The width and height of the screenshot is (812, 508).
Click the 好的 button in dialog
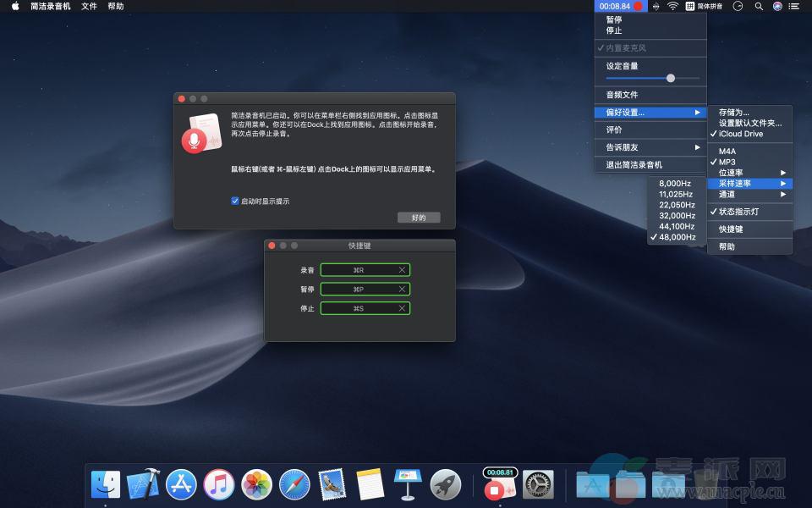pos(419,218)
